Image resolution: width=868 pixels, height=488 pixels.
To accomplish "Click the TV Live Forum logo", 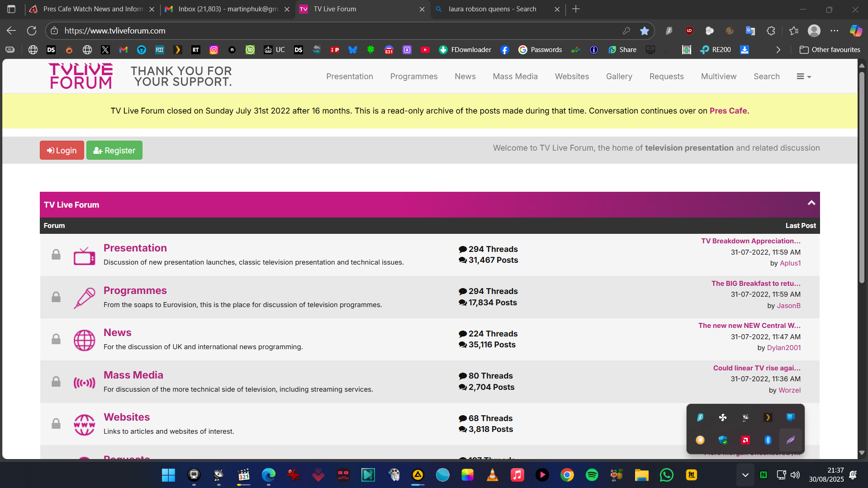I will tap(81, 76).
